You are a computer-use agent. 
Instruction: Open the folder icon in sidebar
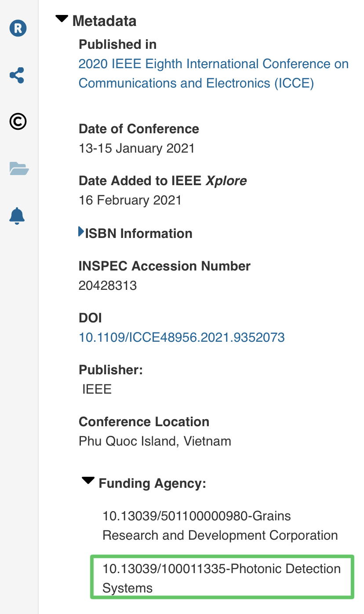19,168
